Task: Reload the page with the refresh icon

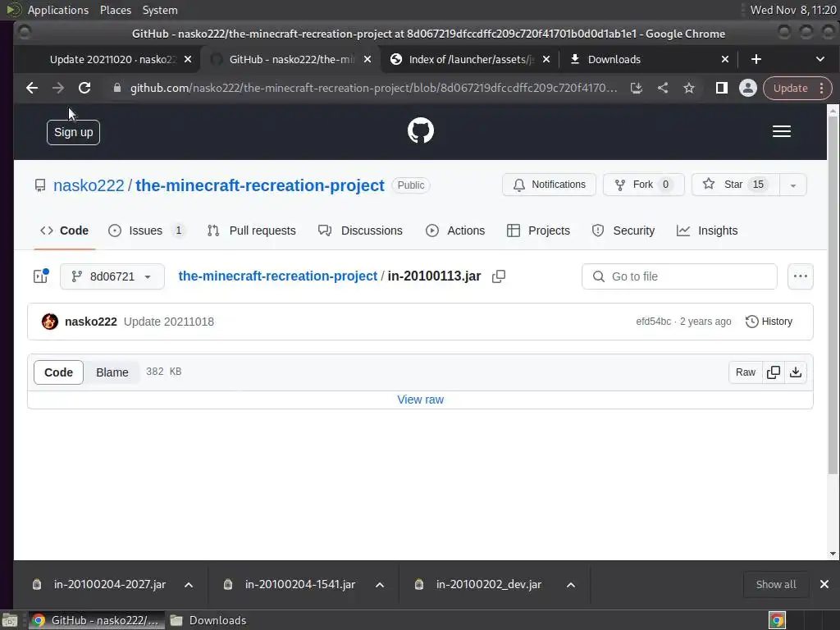Action: coord(84,88)
